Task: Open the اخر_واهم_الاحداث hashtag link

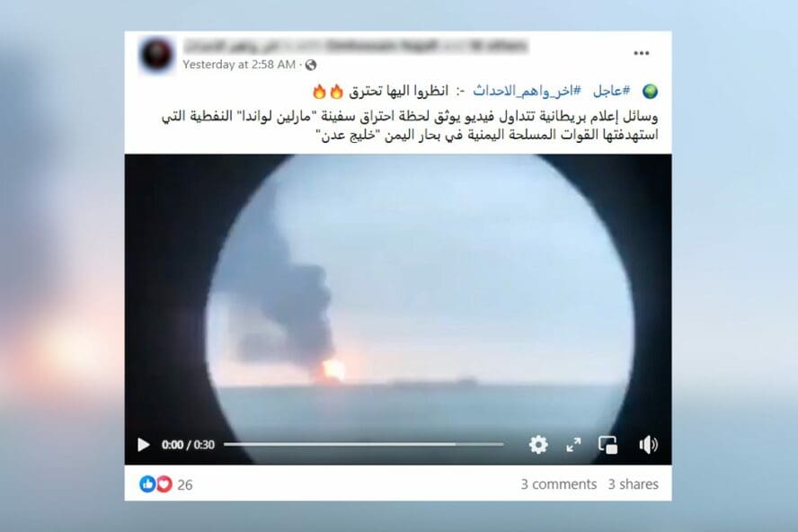Action: point(527,91)
